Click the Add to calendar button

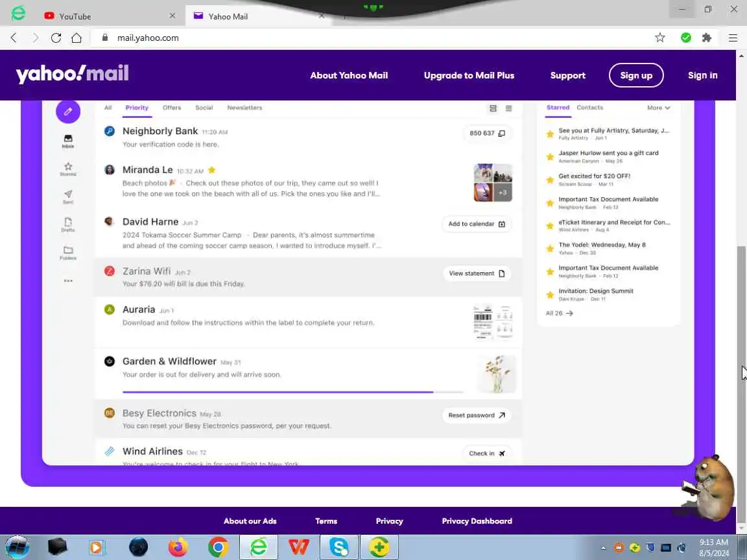(477, 224)
